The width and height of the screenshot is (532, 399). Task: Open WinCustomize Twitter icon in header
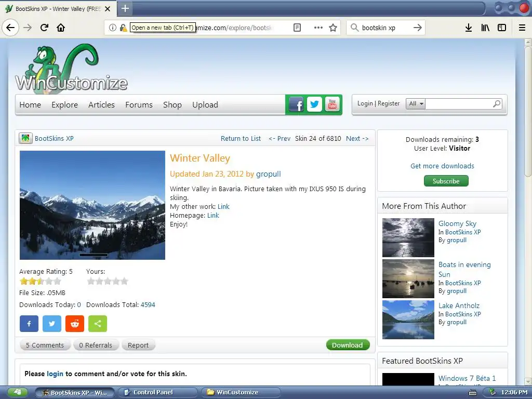tap(314, 104)
